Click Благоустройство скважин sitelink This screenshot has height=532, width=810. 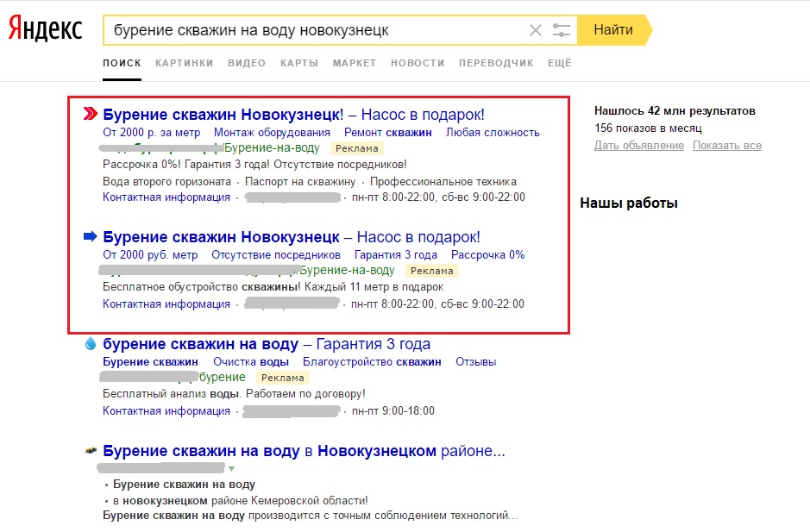372,362
